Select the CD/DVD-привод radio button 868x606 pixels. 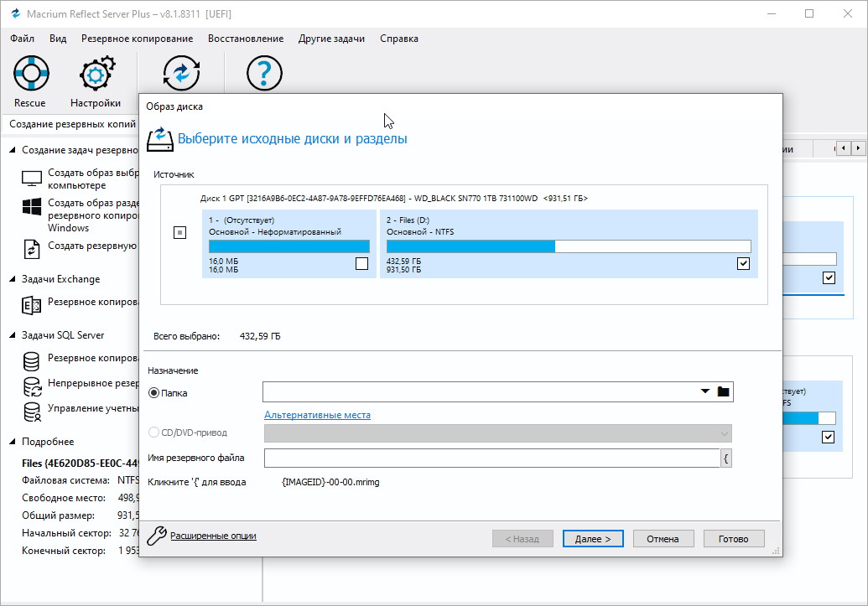pyautogui.click(x=154, y=432)
